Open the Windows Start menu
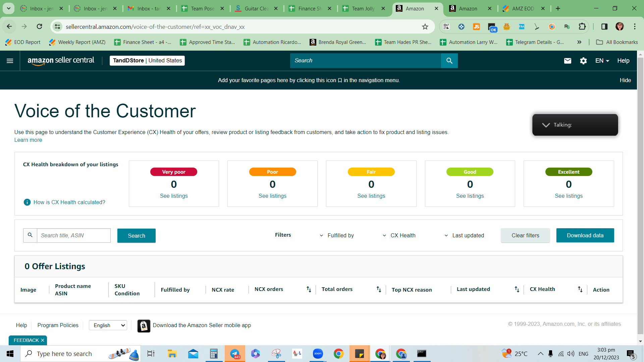Viewport: 644px width, 362px height. click(10, 354)
